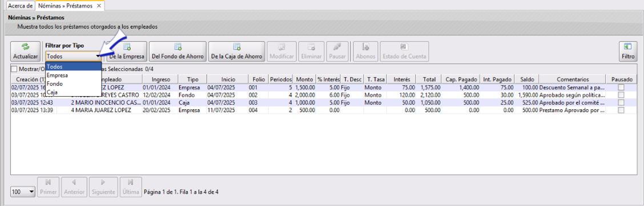Switch to Nóminas » Préstamos tab
Image resolution: width=644 pixels, height=206 pixels.
[x=69, y=6]
